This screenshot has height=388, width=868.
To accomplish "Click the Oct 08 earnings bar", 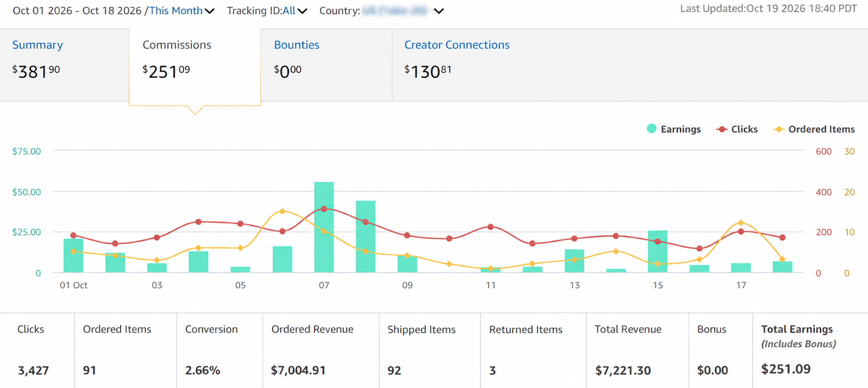I will click(x=366, y=236).
